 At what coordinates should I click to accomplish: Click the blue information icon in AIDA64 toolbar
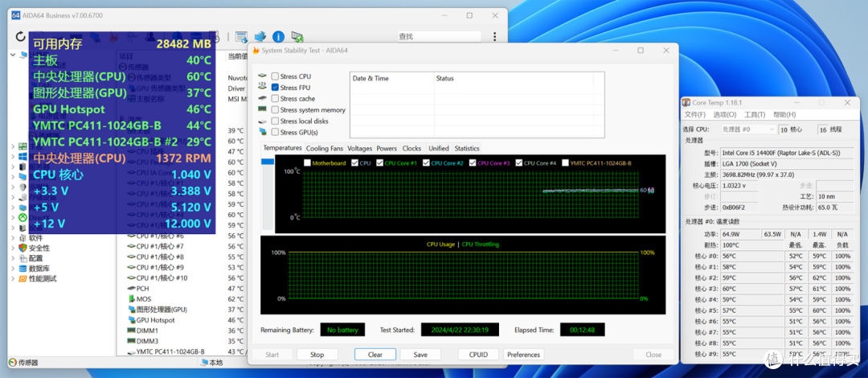pyautogui.click(x=278, y=36)
